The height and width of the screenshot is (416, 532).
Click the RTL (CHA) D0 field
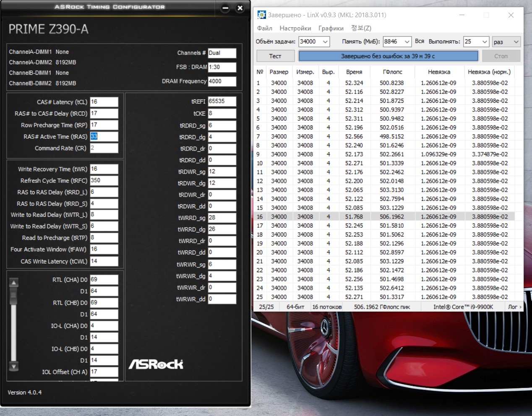[104, 279]
